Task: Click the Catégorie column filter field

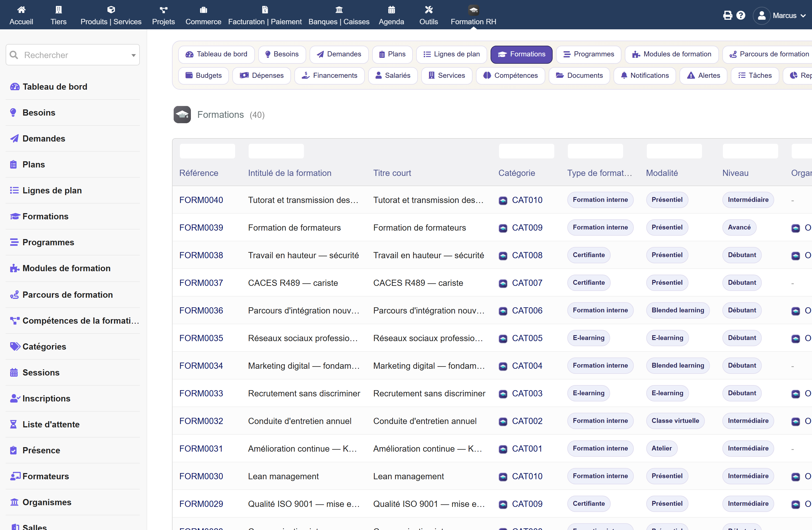Action: (x=526, y=151)
